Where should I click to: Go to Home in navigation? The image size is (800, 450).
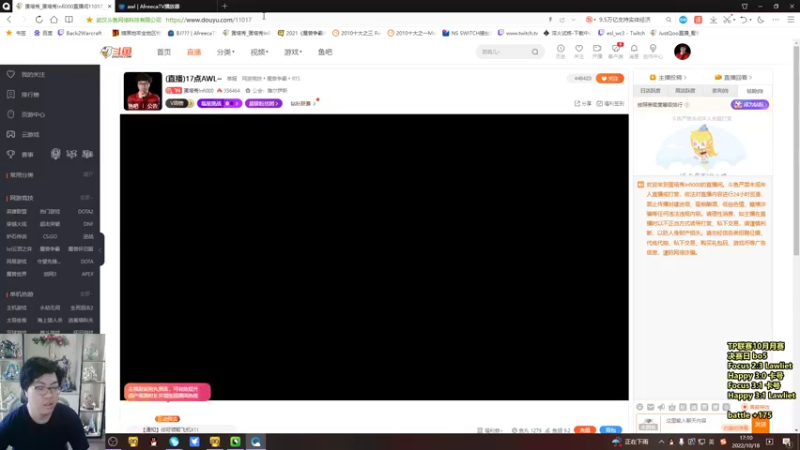point(164,52)
